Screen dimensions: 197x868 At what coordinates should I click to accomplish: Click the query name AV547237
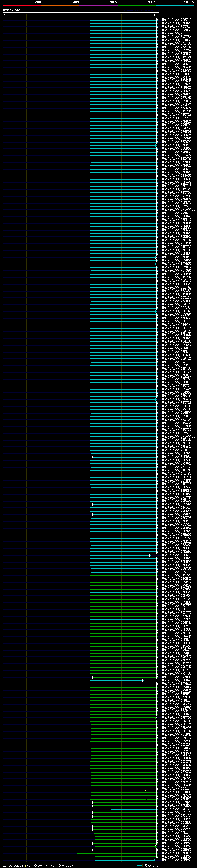coord(11,10)
